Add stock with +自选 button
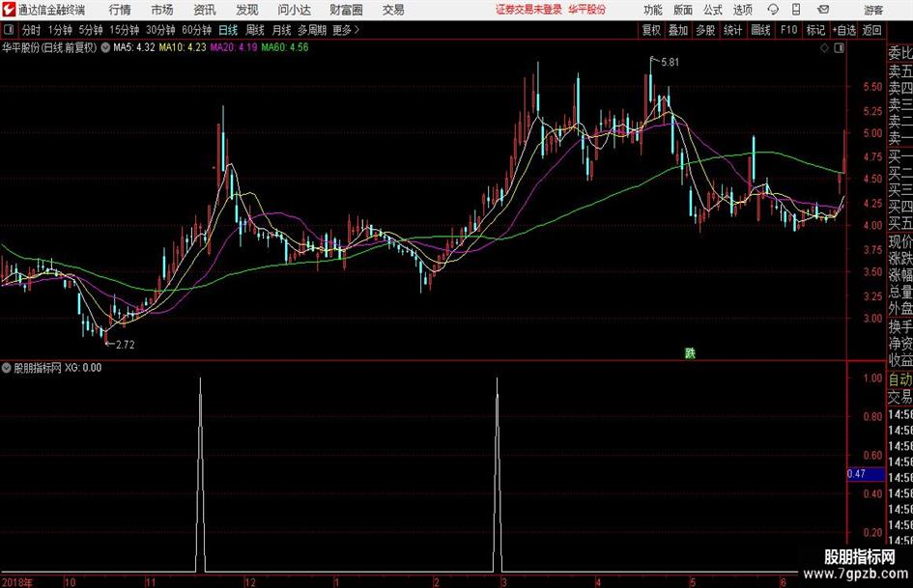The width and height of the screenshot is (913, 588). (844, 30)
